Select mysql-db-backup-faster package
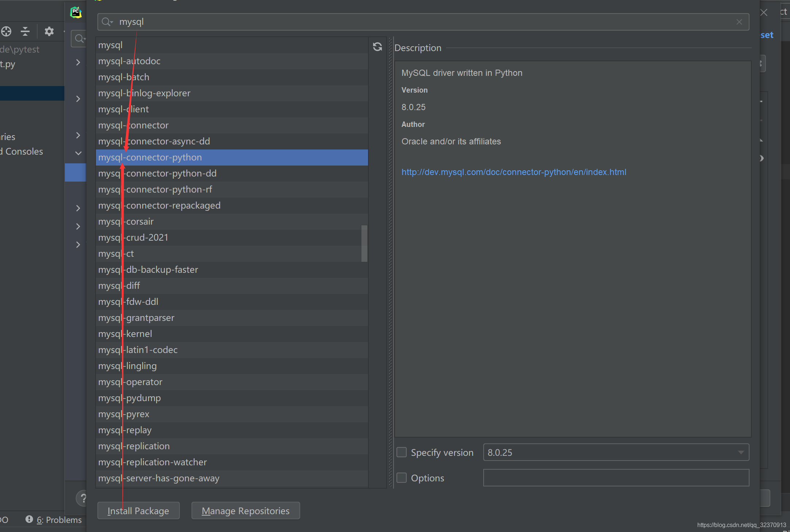790x532 pixels. pos(232,270)
